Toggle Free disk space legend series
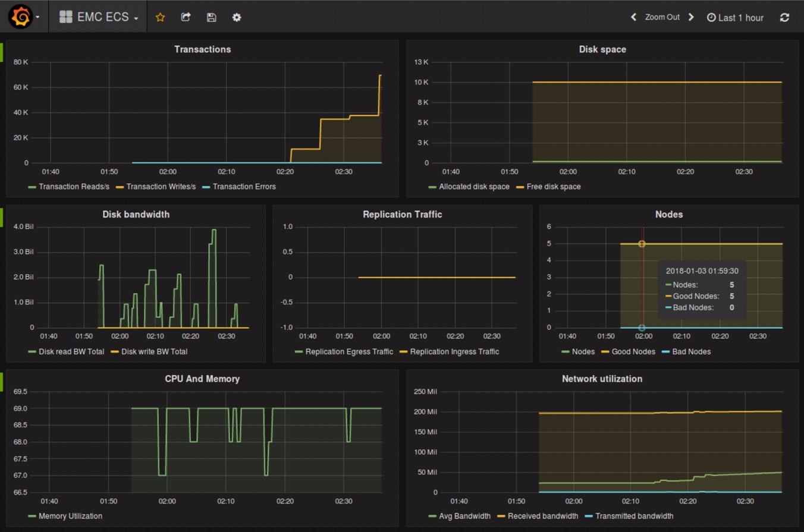This screenshot has height=532, width=804. (x=553, y=187)
